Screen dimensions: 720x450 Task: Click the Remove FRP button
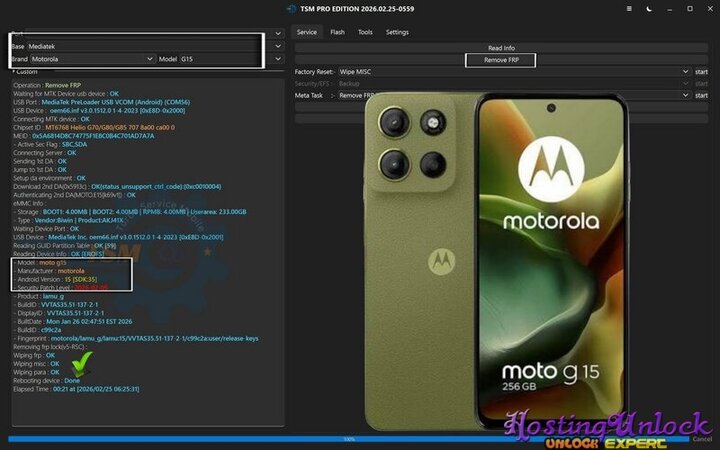point(501,60)
